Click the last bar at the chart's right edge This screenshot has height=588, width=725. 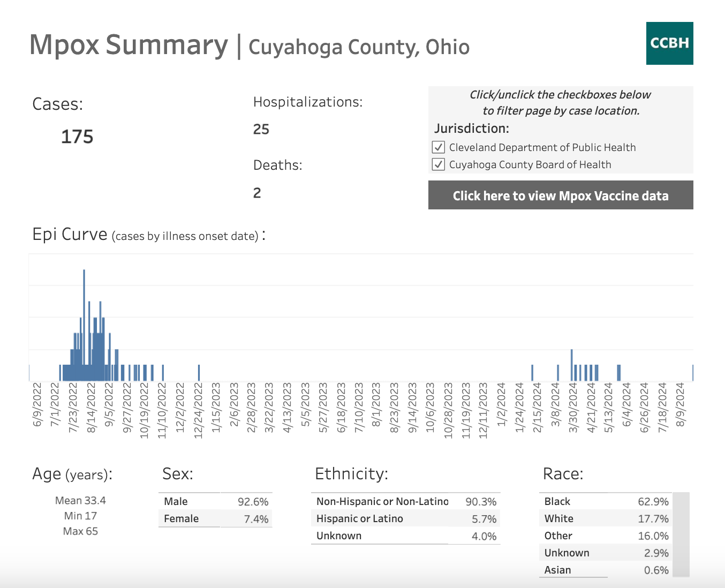click(x=692, y=373)
